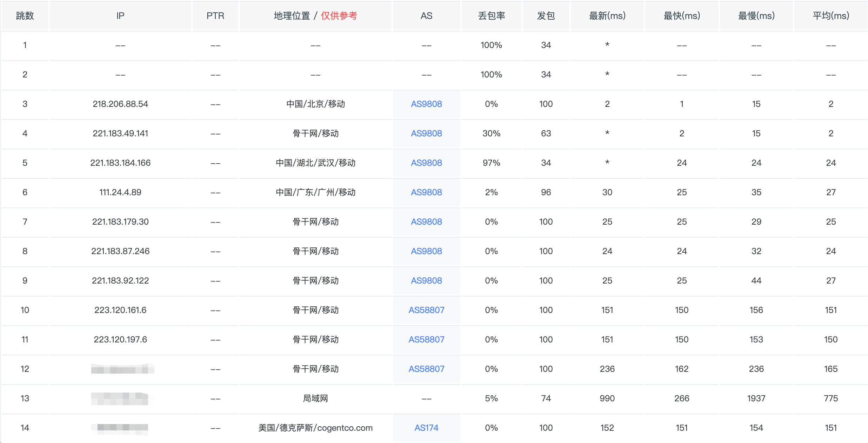868x443 pixels.
Task: Open the AS9808 link in the Wuhan row
Action: pyautogui.click(x=426, y=163)
